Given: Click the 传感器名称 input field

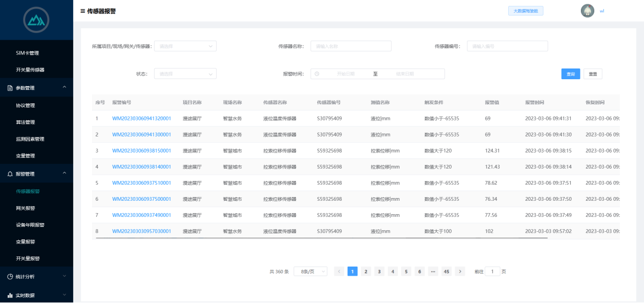Looking at the screenshot, I should [351, 46].
